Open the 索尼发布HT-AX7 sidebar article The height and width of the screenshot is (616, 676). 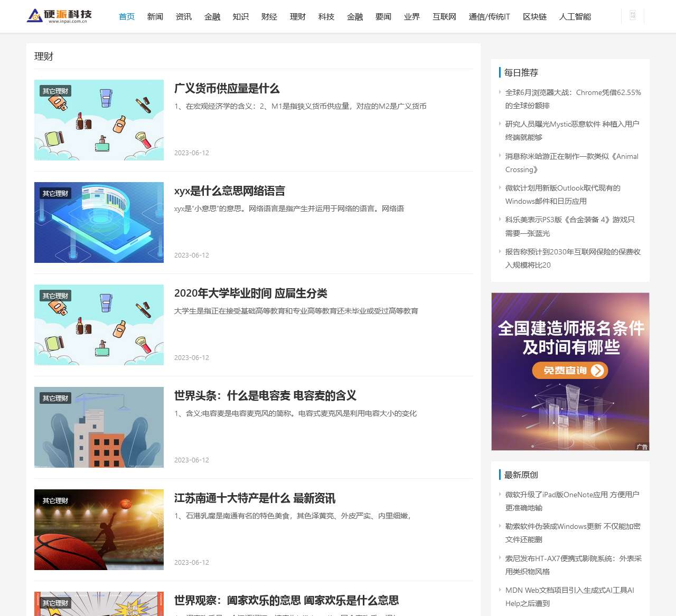tap(573, 565)
